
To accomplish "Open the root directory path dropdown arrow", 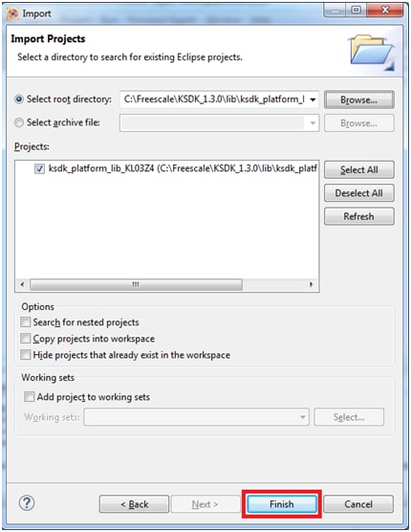I will [x=313, y=100].
